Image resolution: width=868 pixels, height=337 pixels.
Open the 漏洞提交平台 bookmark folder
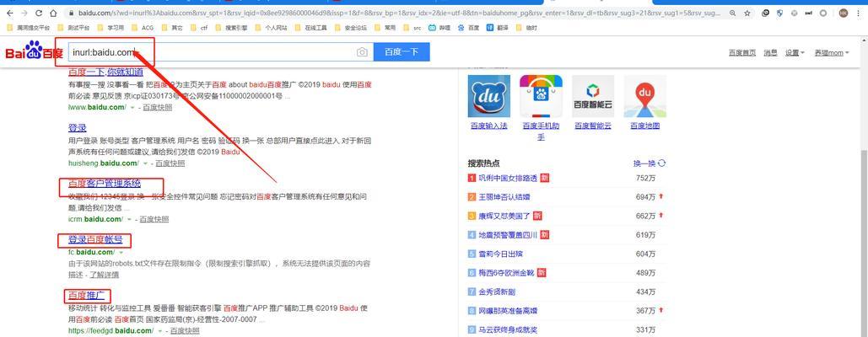point(30,28)
